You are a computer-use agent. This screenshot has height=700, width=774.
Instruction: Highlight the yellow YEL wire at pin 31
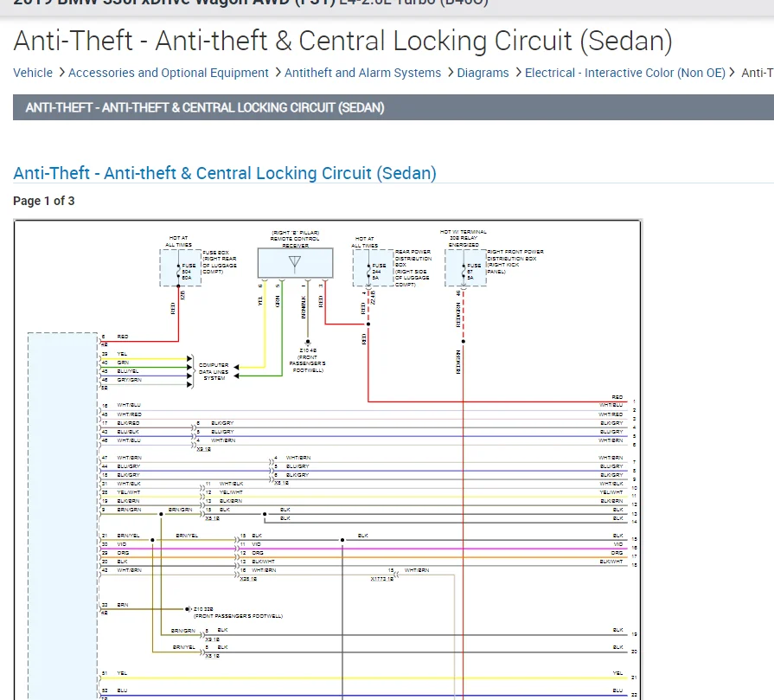pos(346,678)
